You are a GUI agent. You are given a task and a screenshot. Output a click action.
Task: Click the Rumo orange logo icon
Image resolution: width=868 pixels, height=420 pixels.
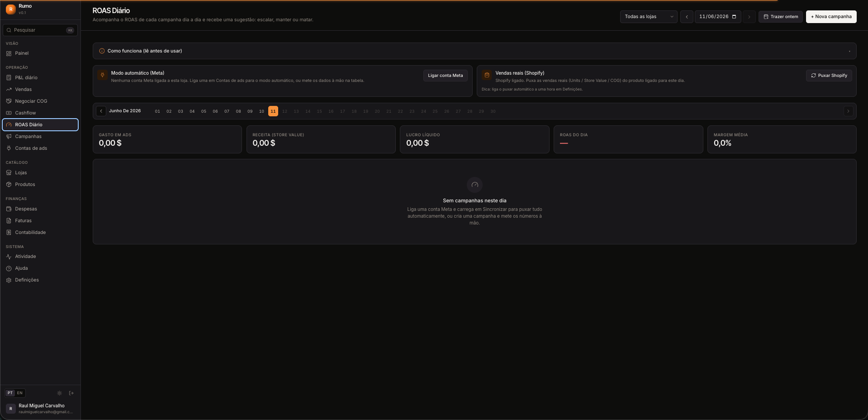click(10, 9)
